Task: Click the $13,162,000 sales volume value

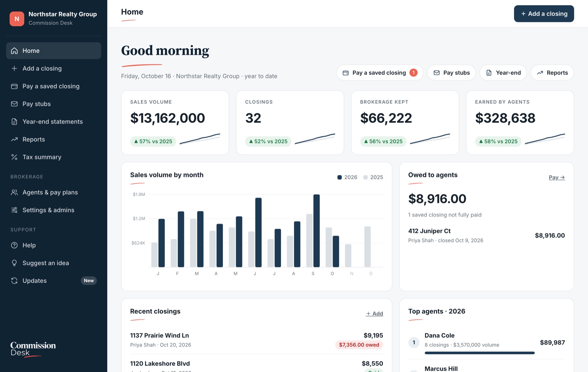Action: (x=168, y=118)
